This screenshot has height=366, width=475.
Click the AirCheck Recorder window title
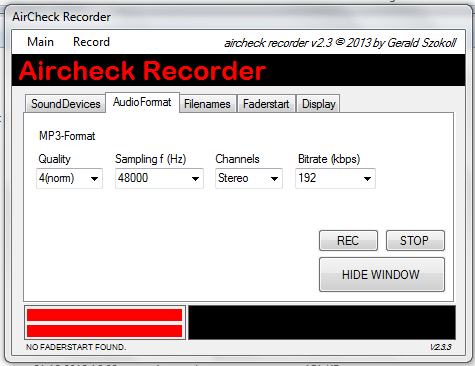[61, 17]
